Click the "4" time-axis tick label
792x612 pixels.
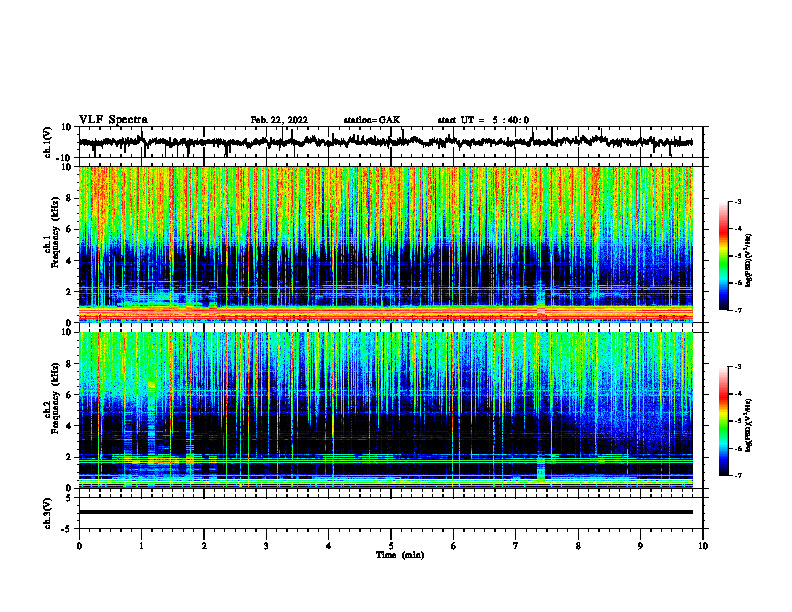(x=329, y=546)
